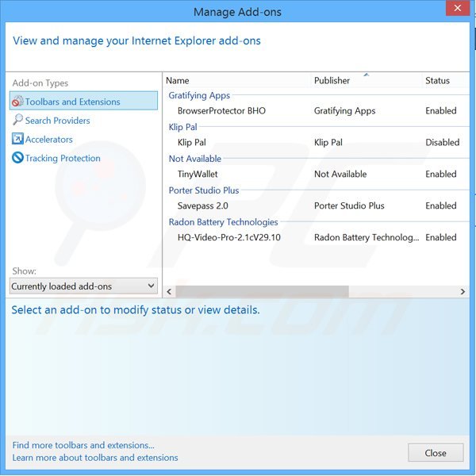This screenshot has height=476, width=476.
Task: Select the Savepass 2.0 add-on
Action: 203,206
